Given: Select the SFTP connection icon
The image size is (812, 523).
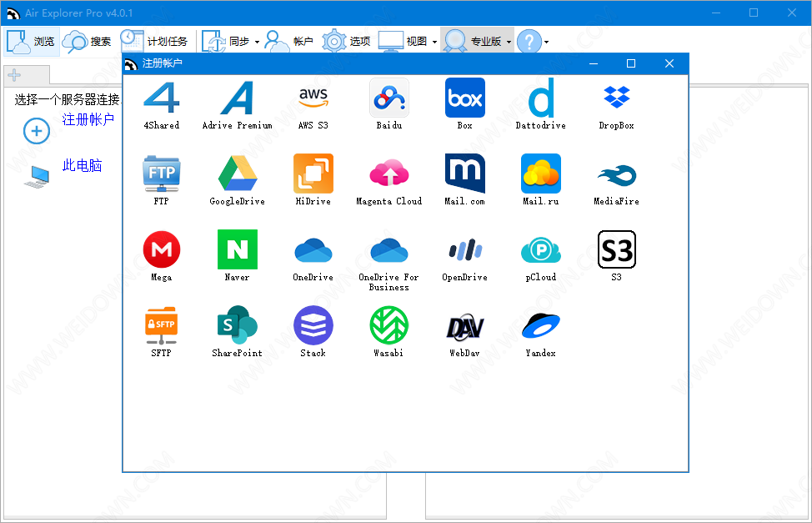Looking at the screenshot, I should click(161, 326).
